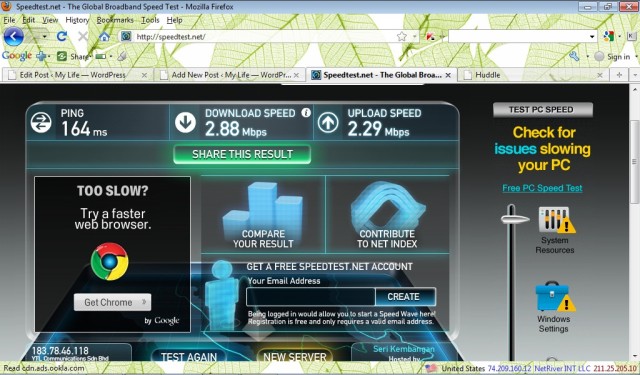Open the search box dropdown arrow
The width and height of the screenshot is (640, 375).
coord(592,37)
